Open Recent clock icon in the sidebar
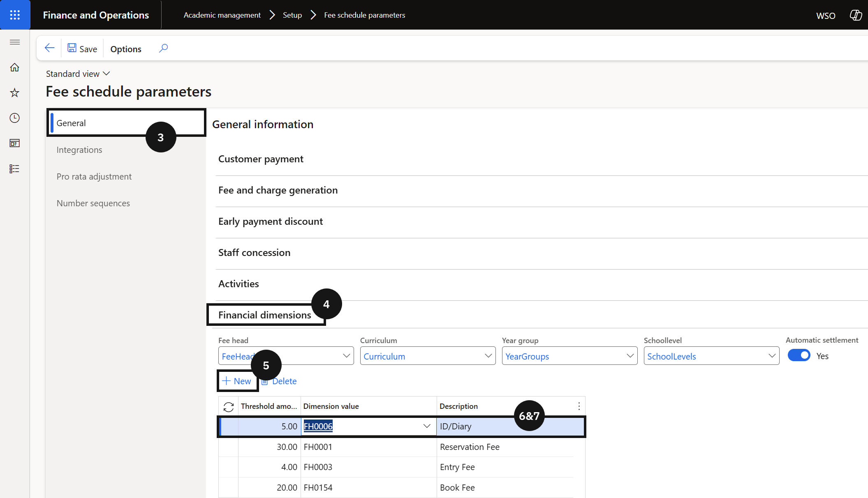Viewport: 868px width, 498px height. click(15, 118)
